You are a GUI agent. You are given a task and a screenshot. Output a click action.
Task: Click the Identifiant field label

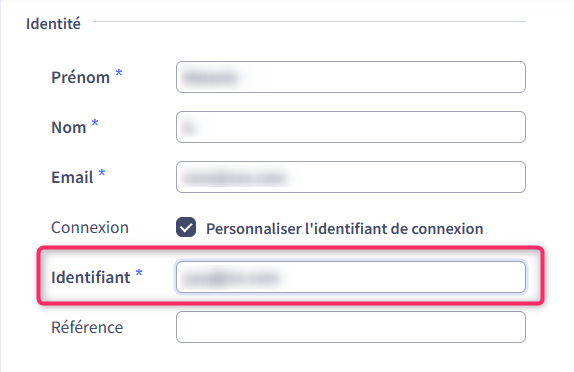pos(91,277)
